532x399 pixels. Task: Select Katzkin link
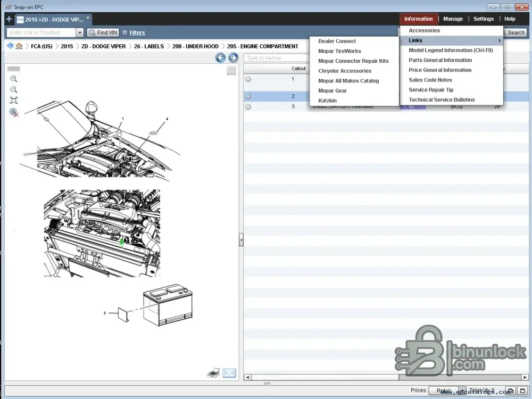click(x=354, y=101)
